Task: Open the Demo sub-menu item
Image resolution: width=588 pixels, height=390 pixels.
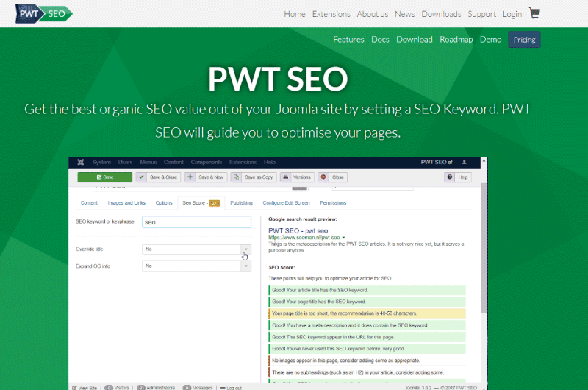Action: point(490,40)
